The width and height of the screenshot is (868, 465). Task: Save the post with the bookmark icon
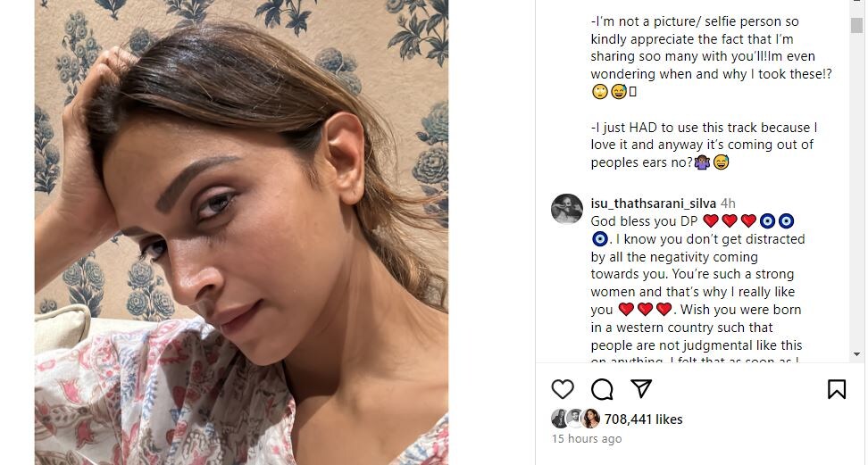click(837, 389)
